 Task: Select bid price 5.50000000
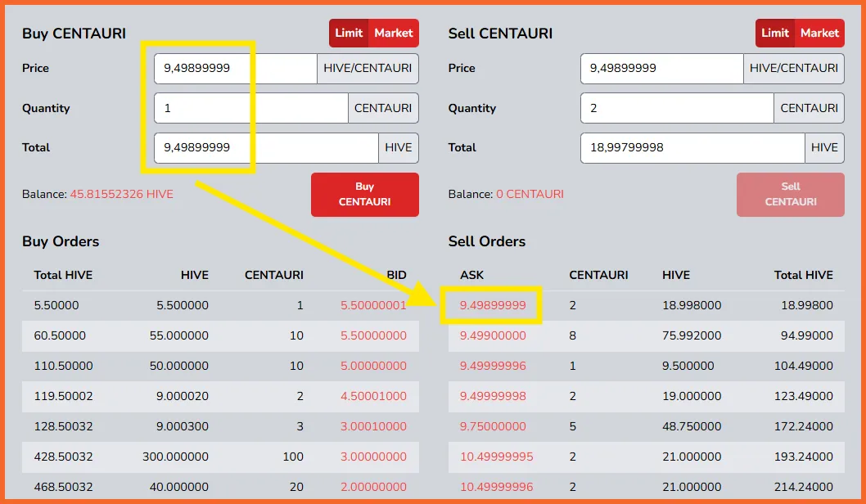(373, 335)
